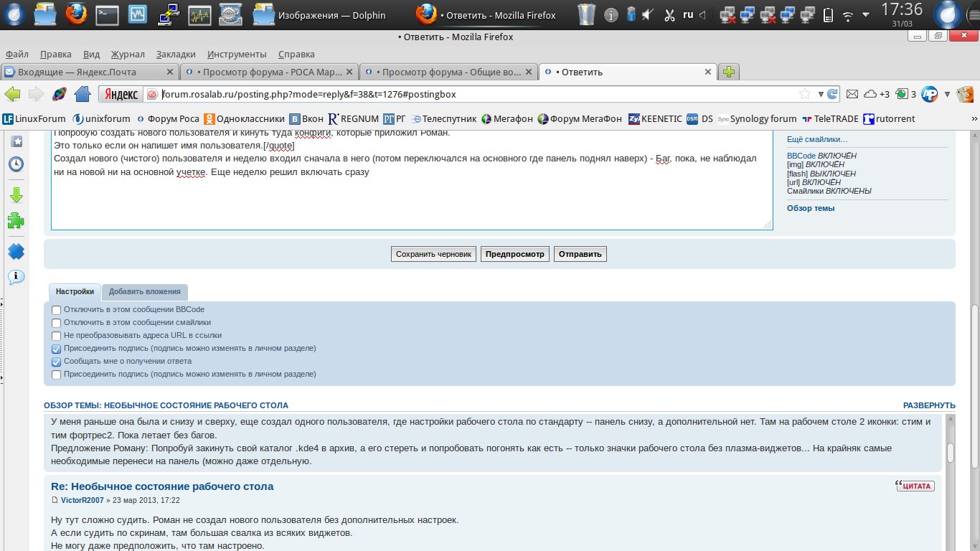Launch the terminal from the top panel
The height and width of the screenshot is (551, 980).
click(x=107, y=14)
